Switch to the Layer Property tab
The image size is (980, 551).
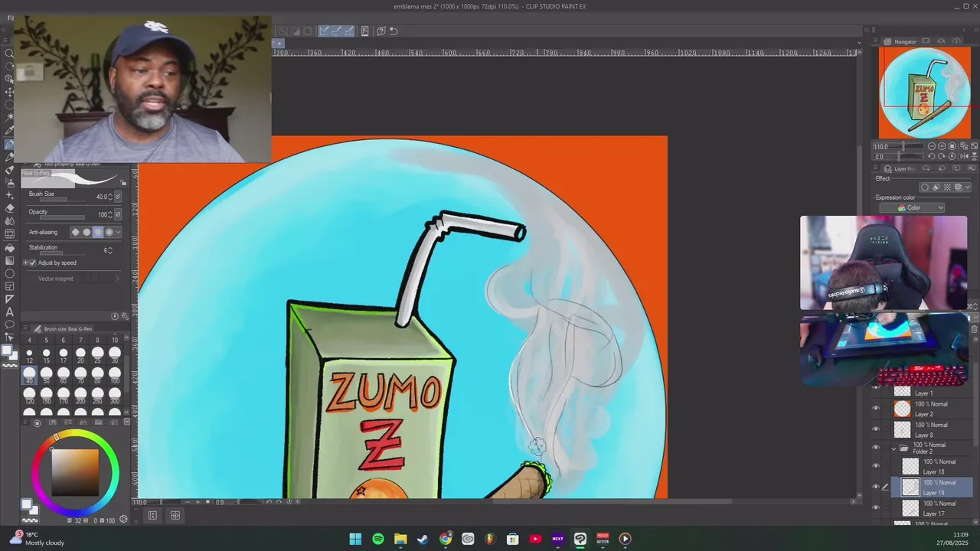click(x=901, y=169)
